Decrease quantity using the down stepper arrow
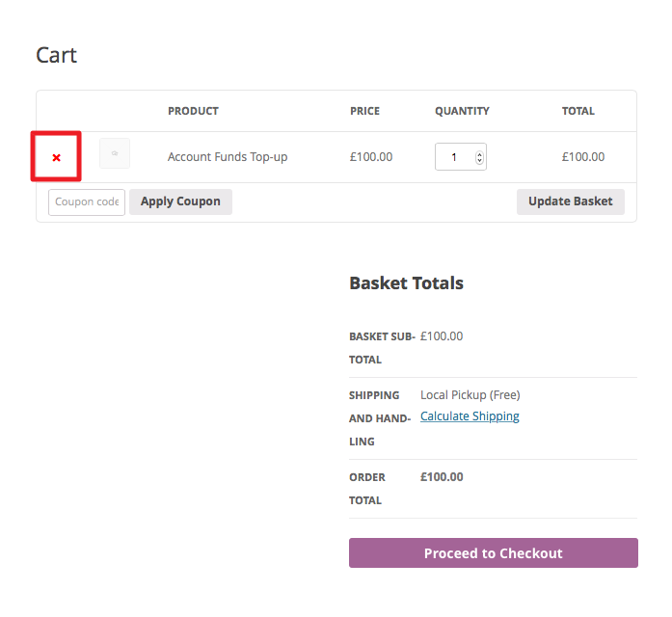This screenshot has height=617, width=672. coord(479,161)
